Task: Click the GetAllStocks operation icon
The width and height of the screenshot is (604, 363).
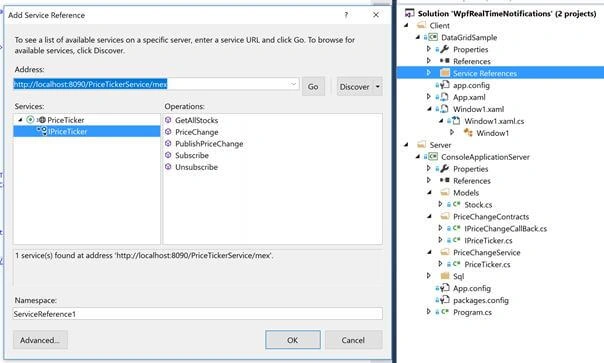Action: pyautogui.click(x=168, y=120)
